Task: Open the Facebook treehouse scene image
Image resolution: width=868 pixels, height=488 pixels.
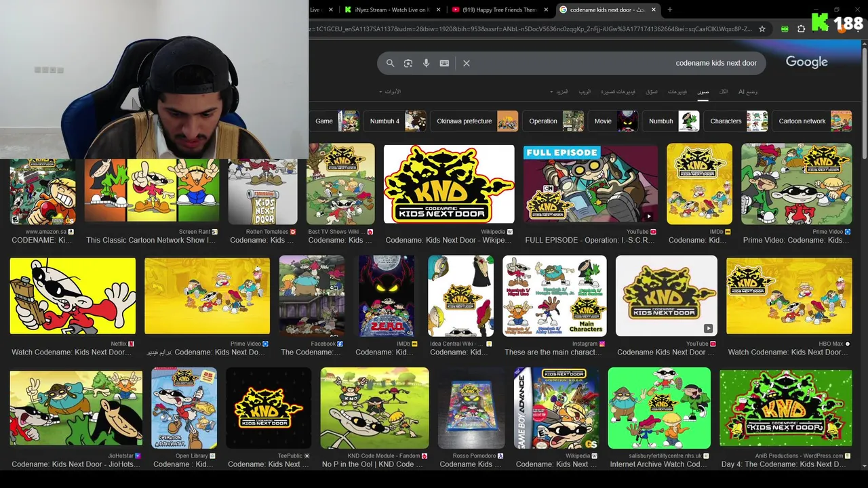Action: 312,296
